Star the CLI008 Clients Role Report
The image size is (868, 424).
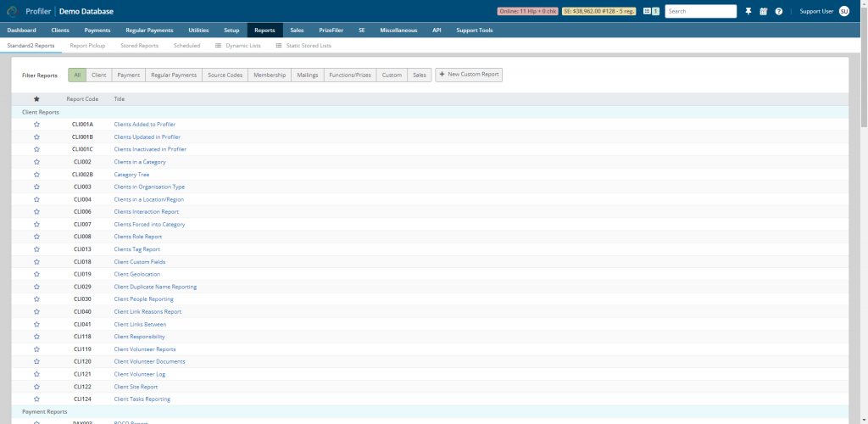point(36,237)
